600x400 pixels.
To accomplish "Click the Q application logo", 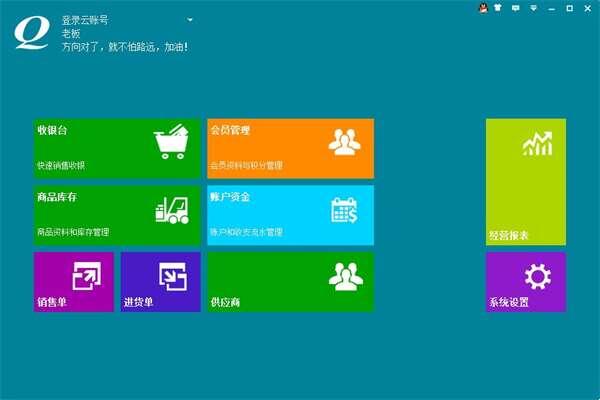I will [x=32, y=31].
